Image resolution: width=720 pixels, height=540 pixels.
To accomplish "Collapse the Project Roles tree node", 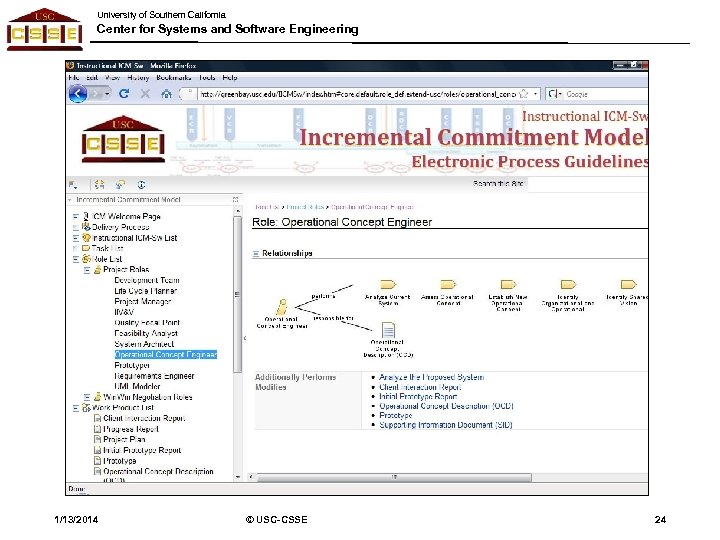I will tap(87, 270).
